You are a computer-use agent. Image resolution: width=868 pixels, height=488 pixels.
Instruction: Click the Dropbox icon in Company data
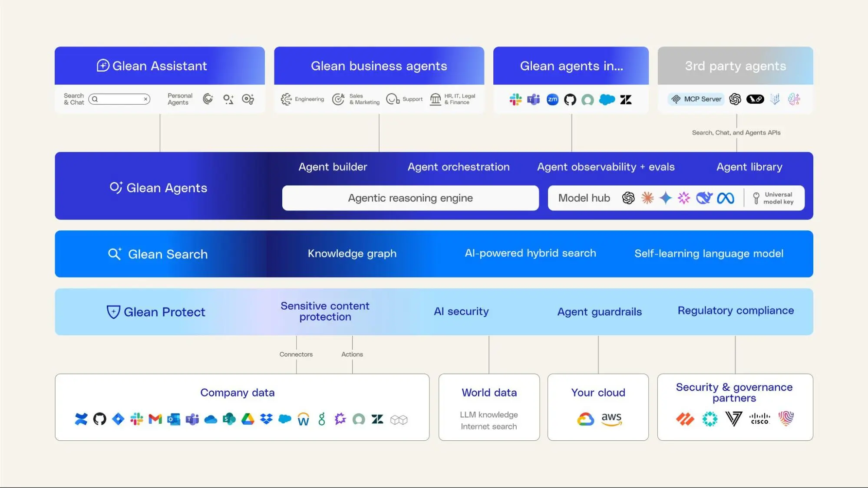point(265,419)
